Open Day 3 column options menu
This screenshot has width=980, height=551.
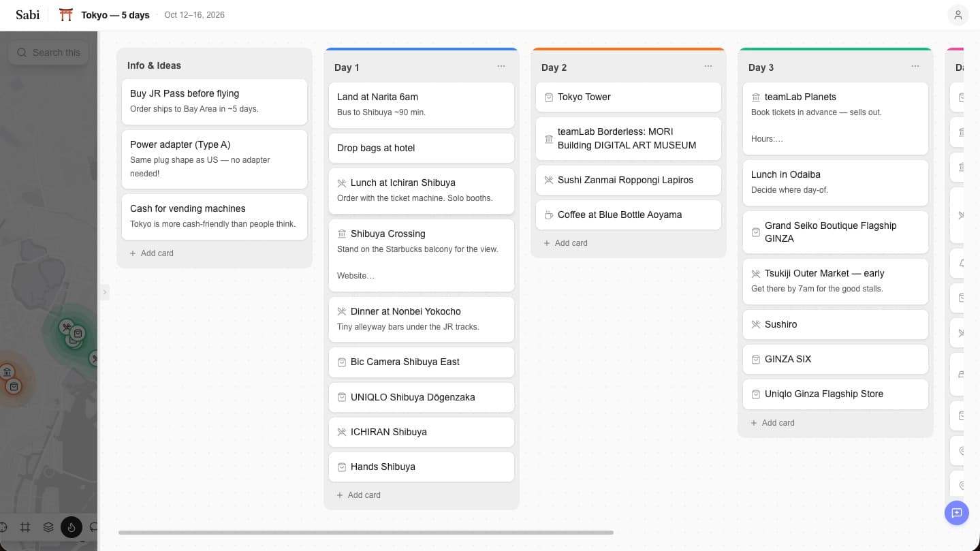[x=915, y=67]
